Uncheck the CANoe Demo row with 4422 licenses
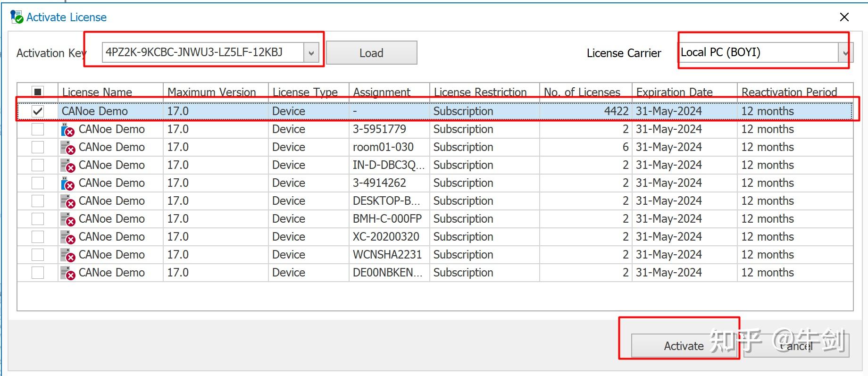Viewport: 868px width, 376px height. coord(38,111)
